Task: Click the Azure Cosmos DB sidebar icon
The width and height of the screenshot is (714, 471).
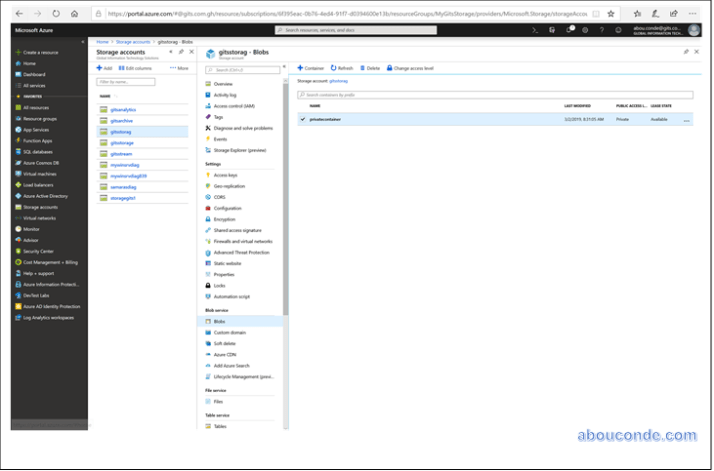Action: click(x=17, y=162)
